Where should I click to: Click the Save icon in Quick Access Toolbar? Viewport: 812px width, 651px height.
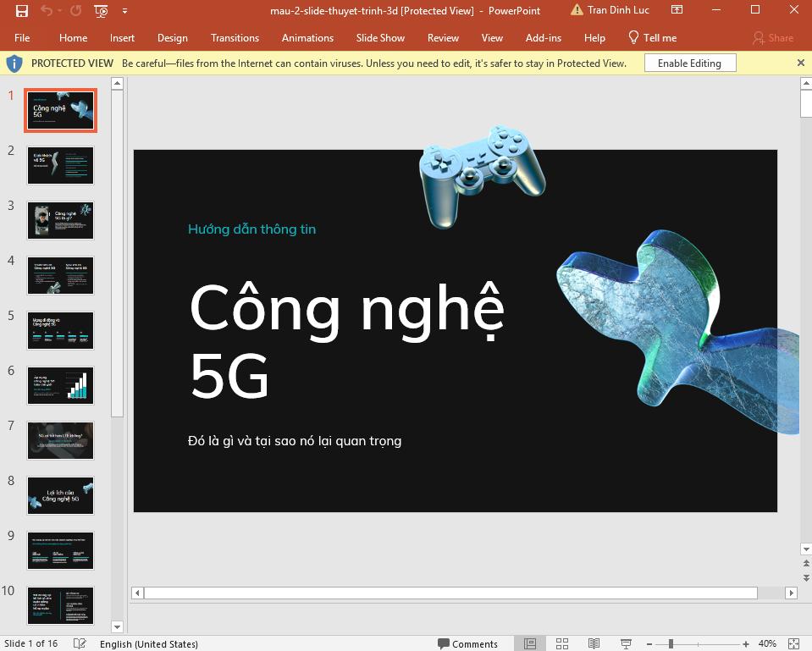point(21,11)
